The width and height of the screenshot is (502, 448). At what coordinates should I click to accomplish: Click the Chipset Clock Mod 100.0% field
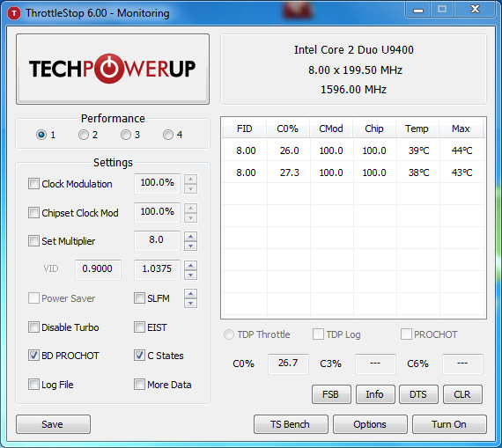pos(157,212)
